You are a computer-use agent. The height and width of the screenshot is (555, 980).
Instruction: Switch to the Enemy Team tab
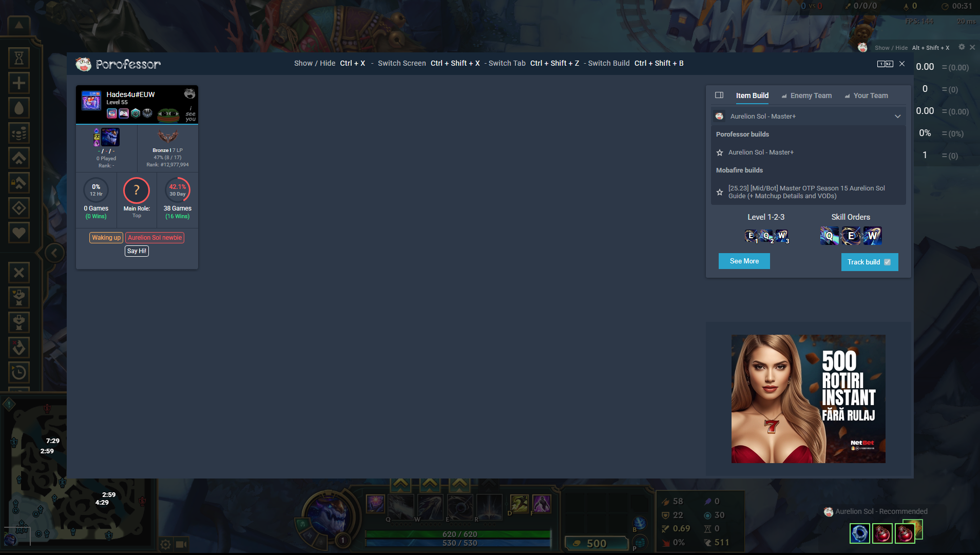tap(806, 95)
